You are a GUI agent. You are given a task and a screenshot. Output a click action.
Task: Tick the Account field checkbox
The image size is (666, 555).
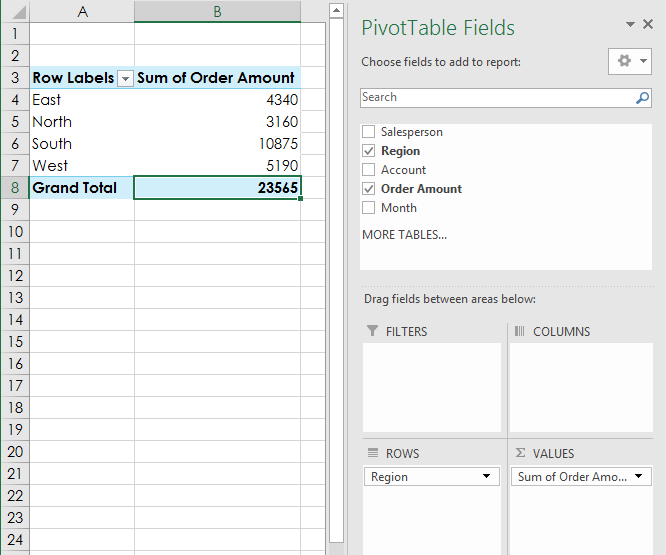[369, 170]
